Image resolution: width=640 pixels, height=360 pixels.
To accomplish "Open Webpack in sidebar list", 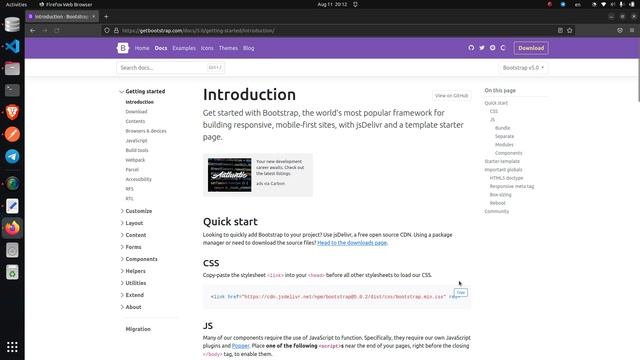I will click(135, 160).
